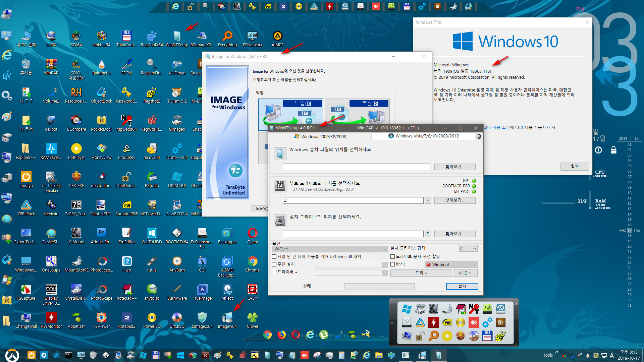Enable 드라이브 문자 사전 할당 checkbox
Image resolution: width=644 pixels, height=362 pixels.
(392, 257)
